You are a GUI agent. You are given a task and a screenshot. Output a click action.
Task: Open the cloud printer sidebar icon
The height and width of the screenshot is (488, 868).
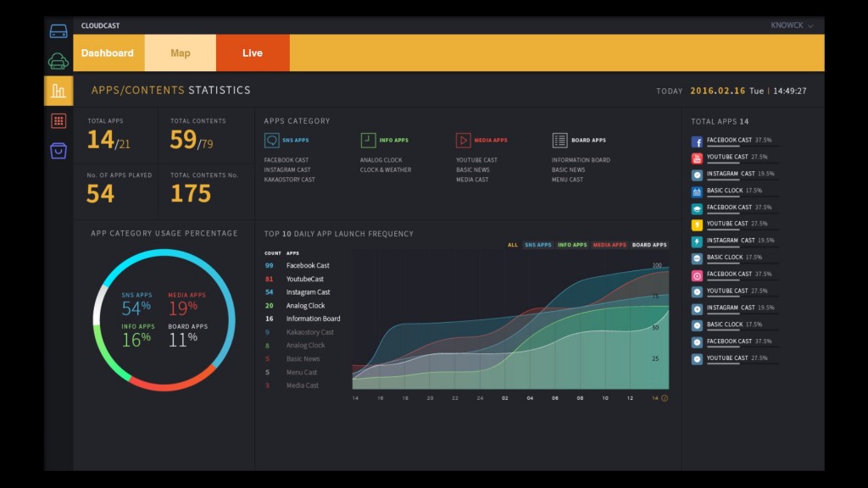click(58, 61)
